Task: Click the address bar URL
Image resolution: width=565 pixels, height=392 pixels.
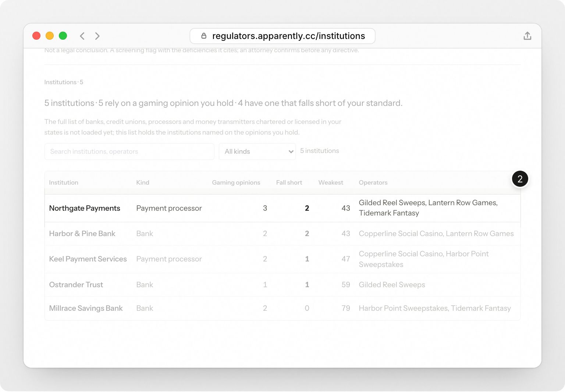Action: click(288, 36)
